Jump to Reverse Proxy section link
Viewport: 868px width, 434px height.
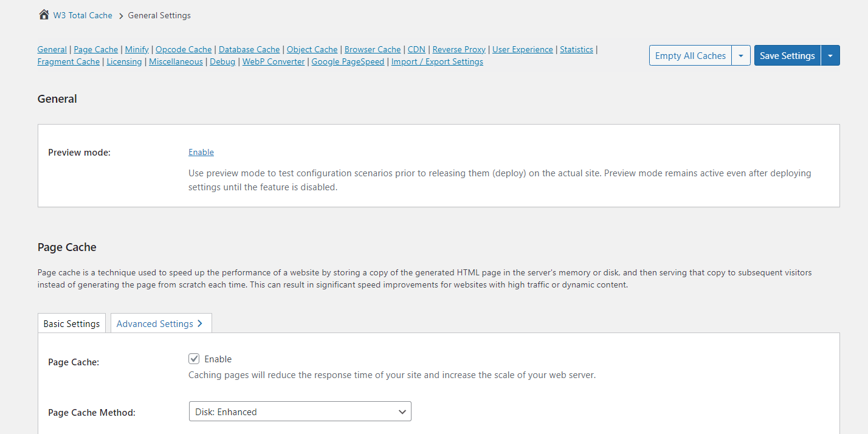coord(459,49)
